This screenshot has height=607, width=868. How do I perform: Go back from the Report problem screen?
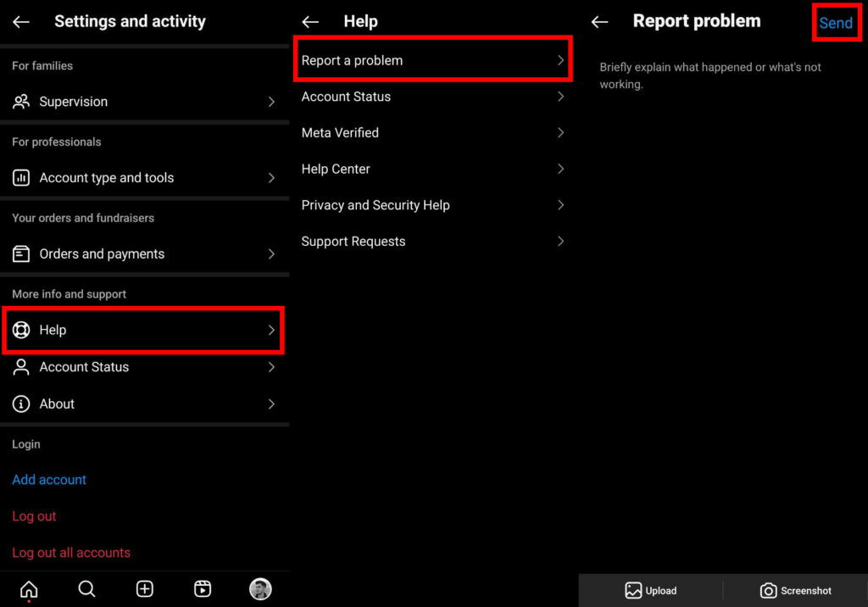(x=599, y=22)
